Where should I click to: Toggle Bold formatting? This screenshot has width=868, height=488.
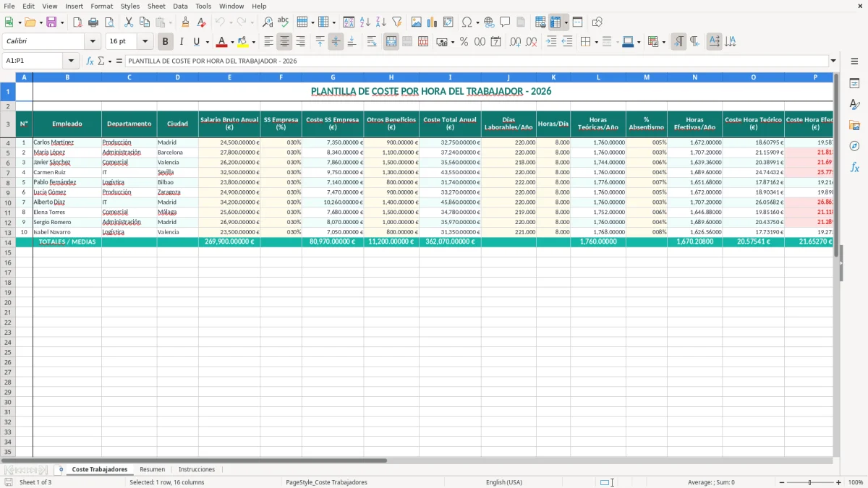point(166,42)
